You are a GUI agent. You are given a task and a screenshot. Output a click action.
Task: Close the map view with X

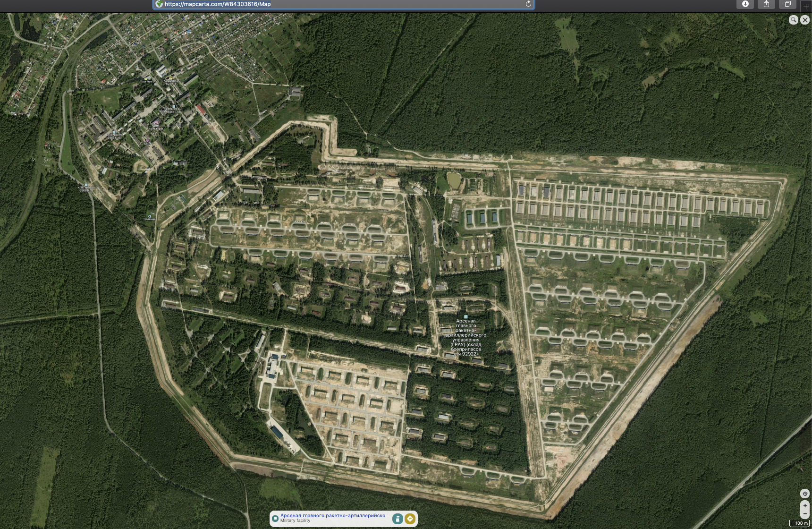pos(805,20)
